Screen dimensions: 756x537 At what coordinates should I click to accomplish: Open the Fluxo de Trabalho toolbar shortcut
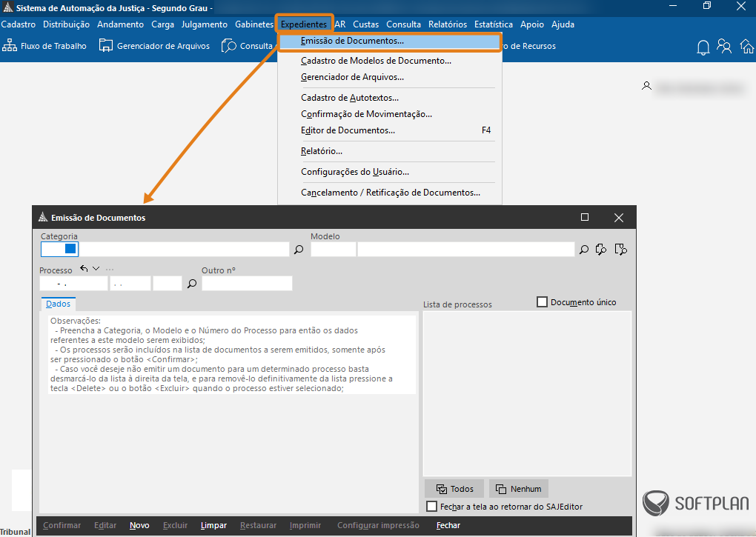click(44, 46)
